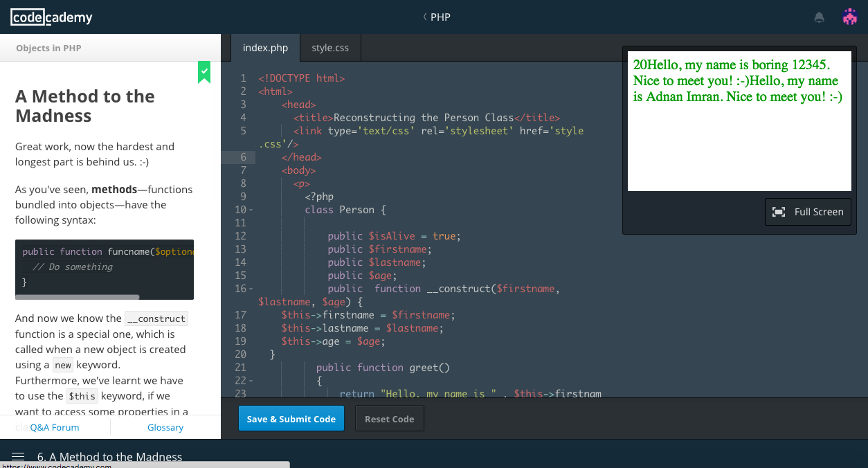Click the bottom bar lesson title 6. A Method to the Madness
This screenshot has height=468, width=868.
pyautogui.click(x=109, y=457)
